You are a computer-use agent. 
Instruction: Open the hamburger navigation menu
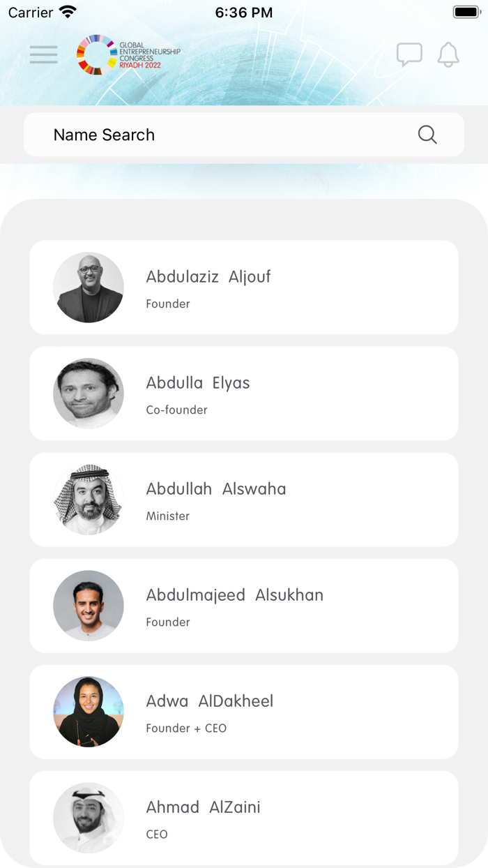[43, 54]
